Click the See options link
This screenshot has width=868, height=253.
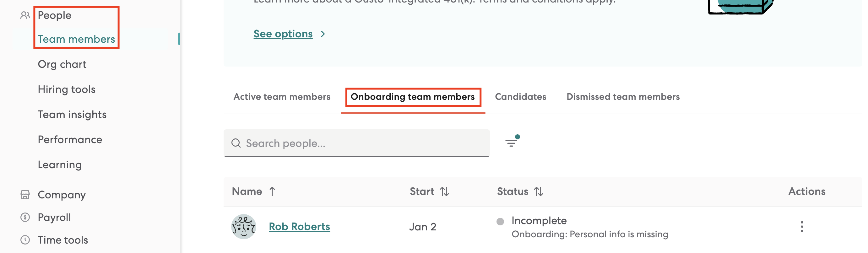tap(283, 34)
